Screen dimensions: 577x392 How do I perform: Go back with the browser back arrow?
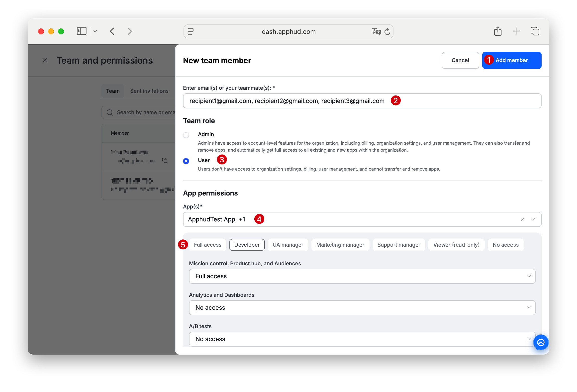pos(112,31)
